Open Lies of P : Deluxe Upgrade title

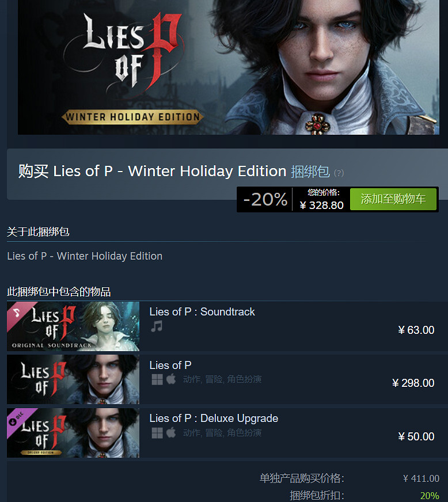pos(214,419)
